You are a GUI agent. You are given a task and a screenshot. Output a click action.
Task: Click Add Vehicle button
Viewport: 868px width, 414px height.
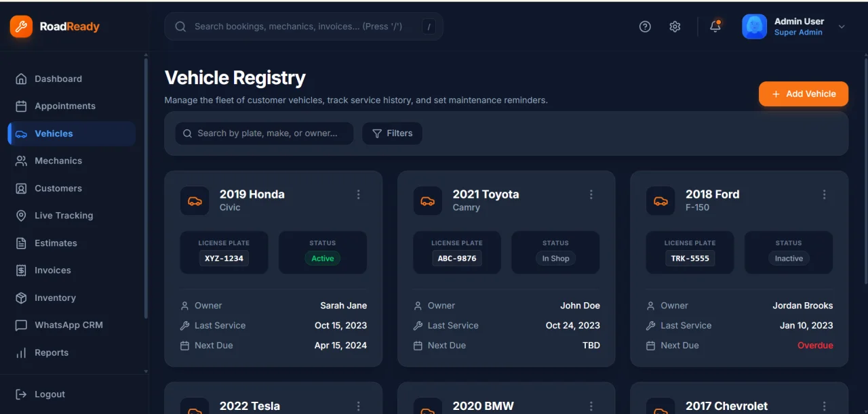[804, 94]
